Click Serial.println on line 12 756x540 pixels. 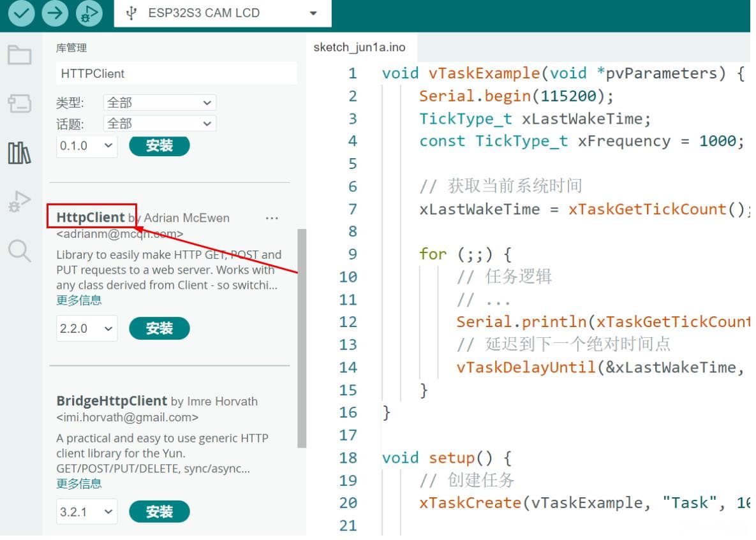[x=521, y=322]
